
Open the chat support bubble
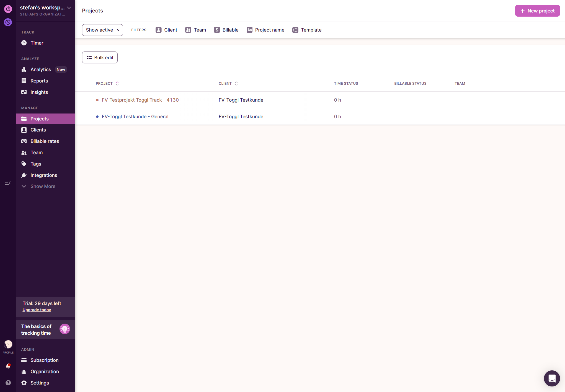(552, 378)
